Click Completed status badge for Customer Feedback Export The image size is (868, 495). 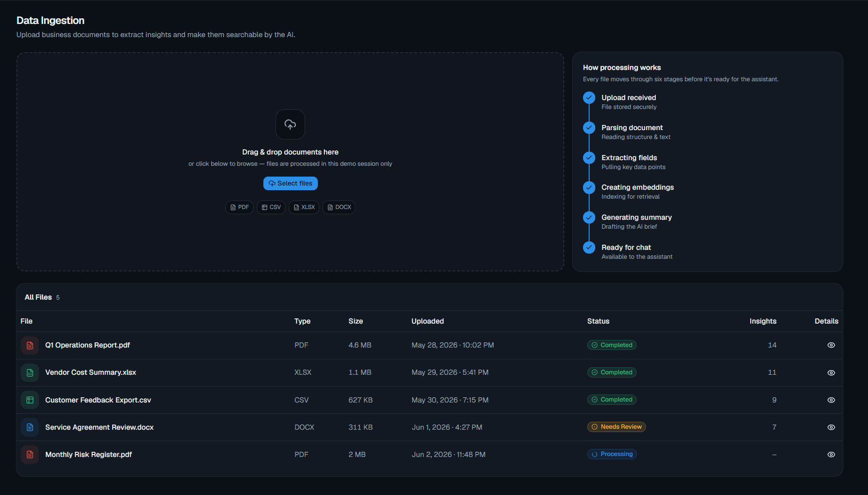(612, 400)
